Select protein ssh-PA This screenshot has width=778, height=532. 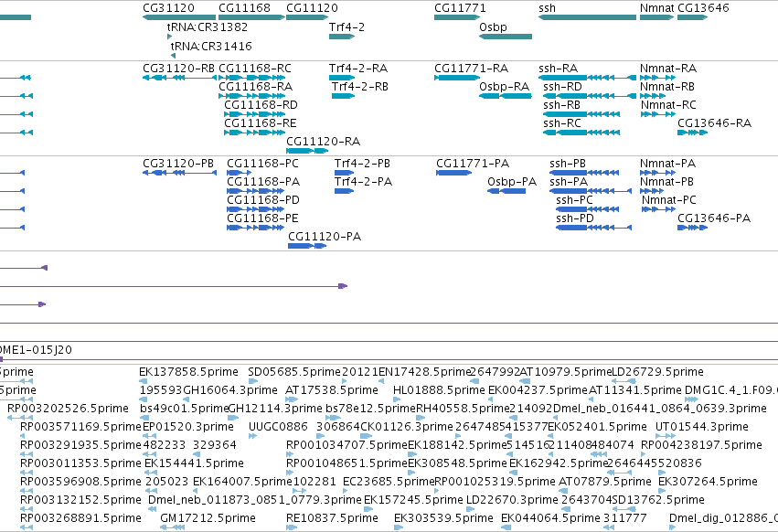pyautogui.click(x=569, y=182)
